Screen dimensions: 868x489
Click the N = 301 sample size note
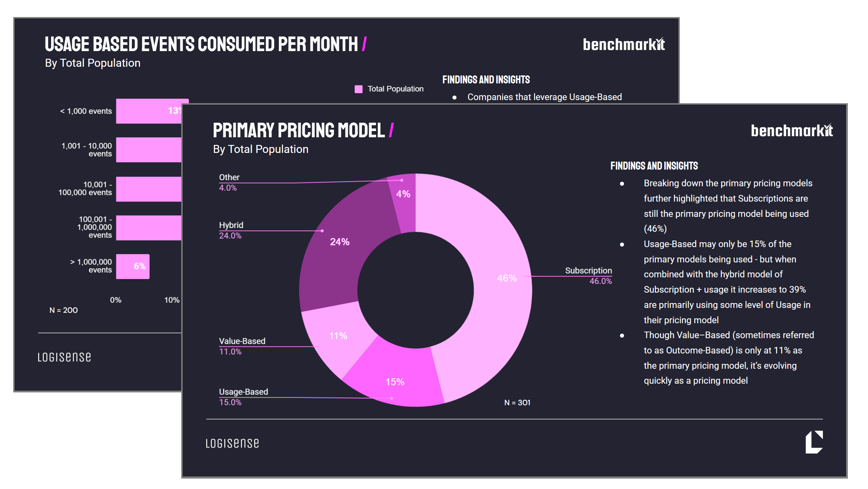pos(517,402)
